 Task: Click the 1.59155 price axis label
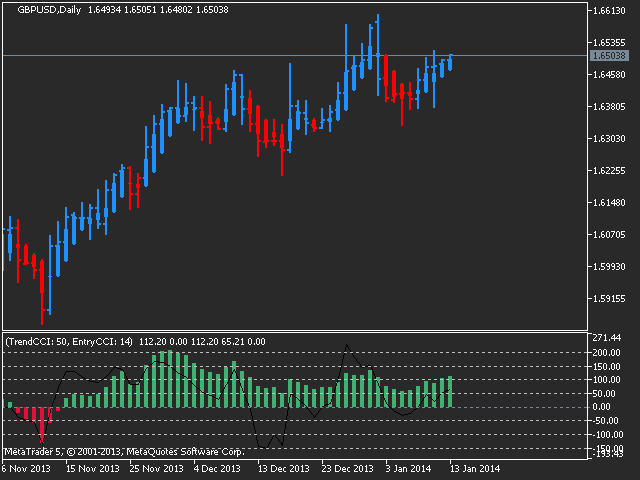tap(608, 299)
